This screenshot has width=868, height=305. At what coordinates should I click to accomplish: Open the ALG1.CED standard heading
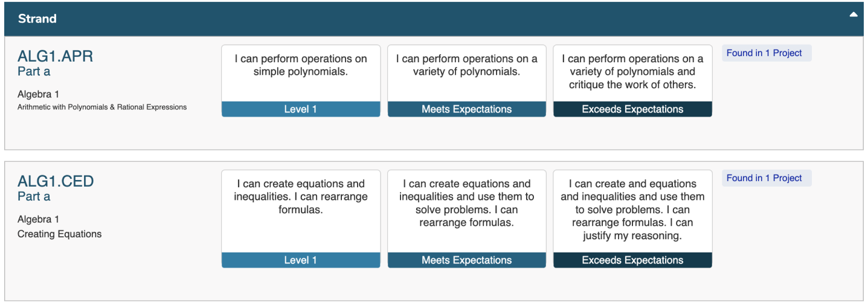point(56,181)
